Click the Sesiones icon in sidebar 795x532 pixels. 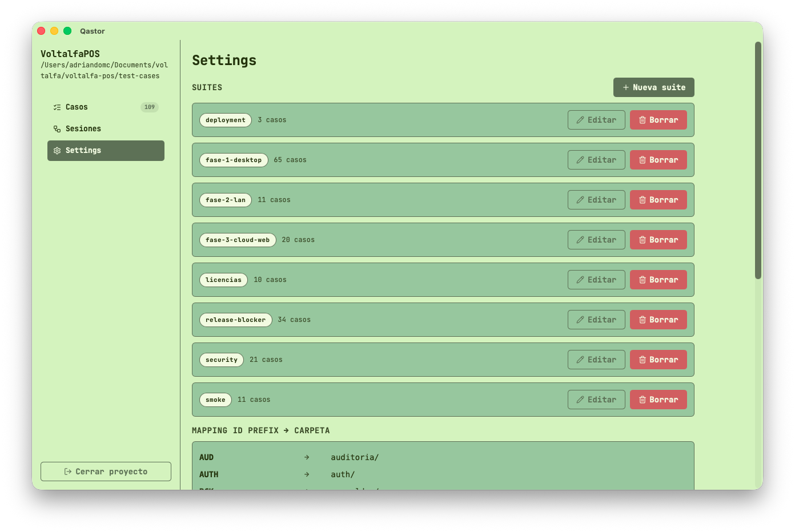(x=57, y=129)
